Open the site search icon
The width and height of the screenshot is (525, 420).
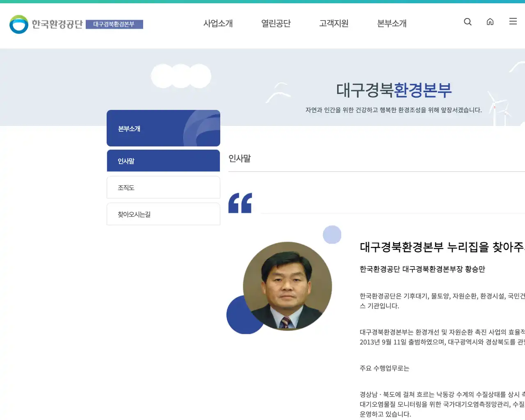(468, 22)
